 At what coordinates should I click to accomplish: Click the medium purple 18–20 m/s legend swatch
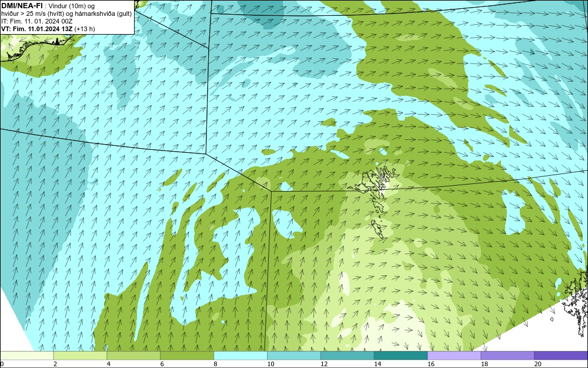[507, 355]
